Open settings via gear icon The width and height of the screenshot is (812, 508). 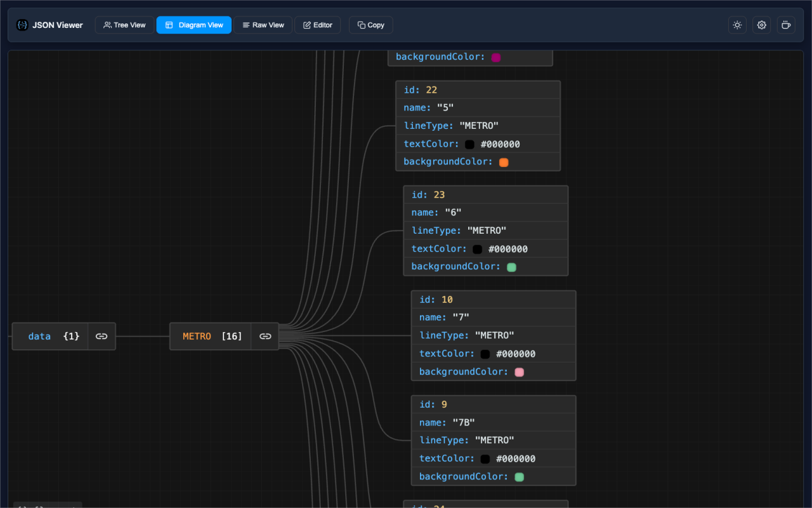tap(762, 25)
